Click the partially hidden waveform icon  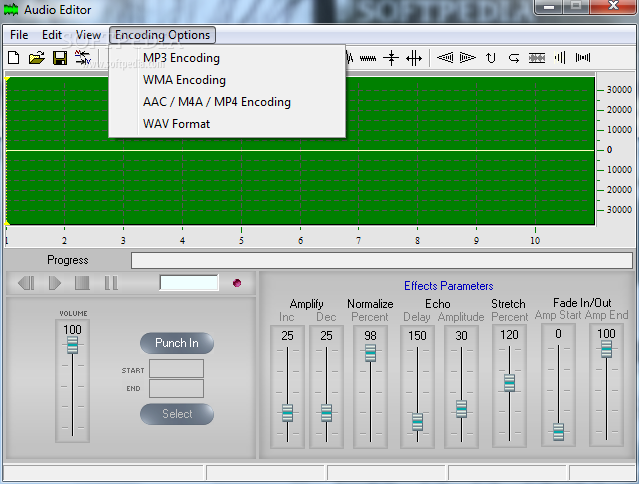click(350, 58)
